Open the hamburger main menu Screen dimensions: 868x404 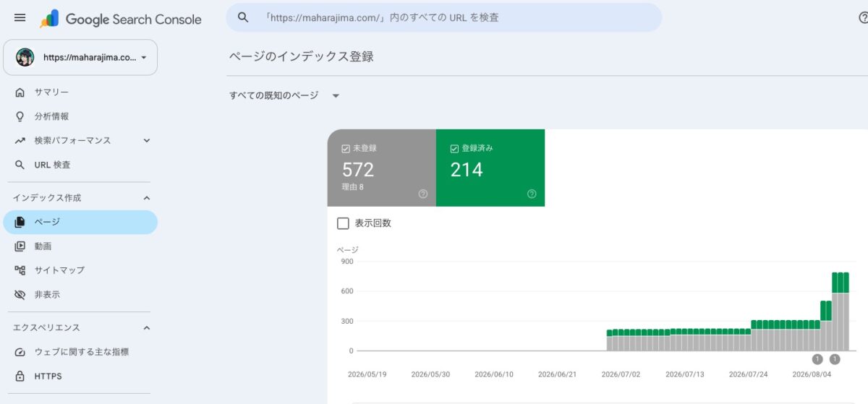tap(20, 18)
